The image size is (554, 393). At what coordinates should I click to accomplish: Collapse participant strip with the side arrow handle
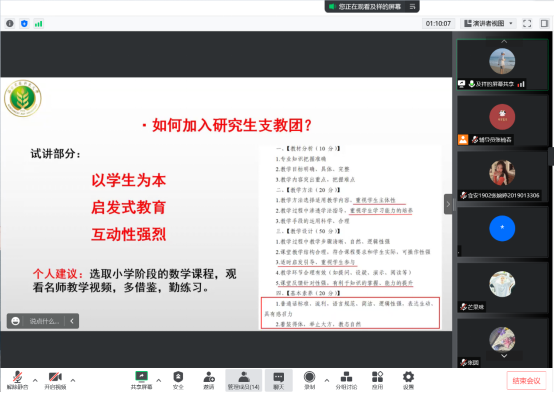[448, 204]
